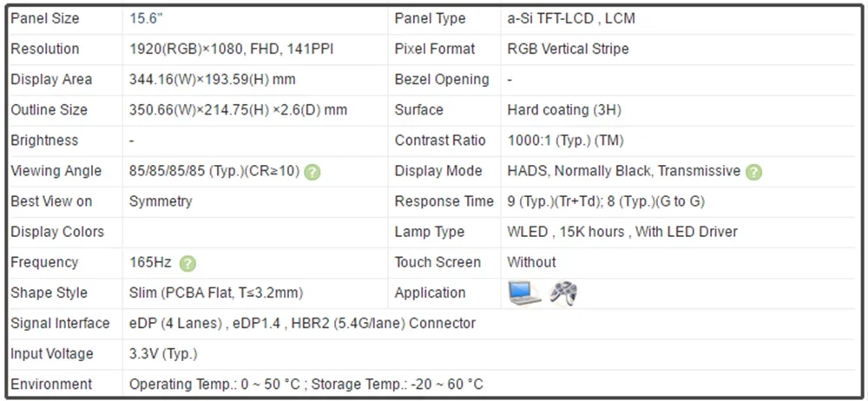
Task: Click the Hard coating (3H) surface value
Action: (x=563, y=110)
